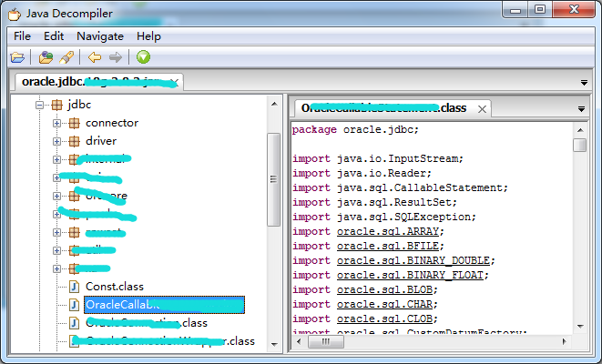
Task: Click the import java.io.Reader line
Action: click(362, 173)
